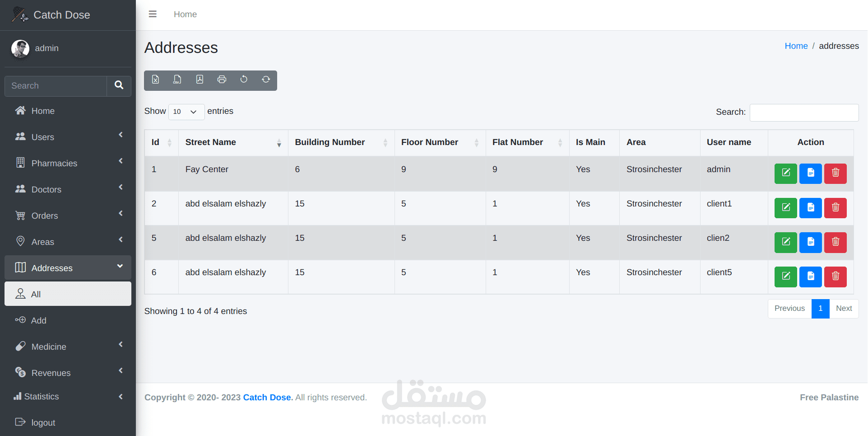View details of client1 address
This screenshot has width=868, height=436.
click(810, 207)
